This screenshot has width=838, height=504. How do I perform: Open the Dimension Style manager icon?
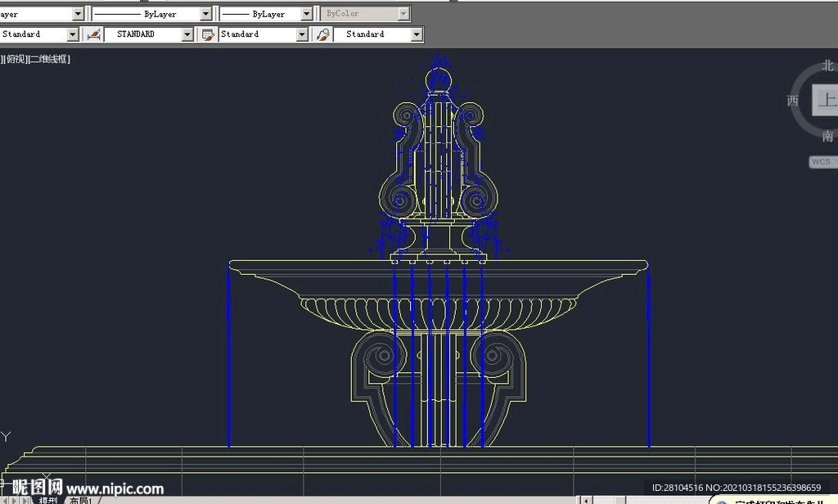[94, 34]
